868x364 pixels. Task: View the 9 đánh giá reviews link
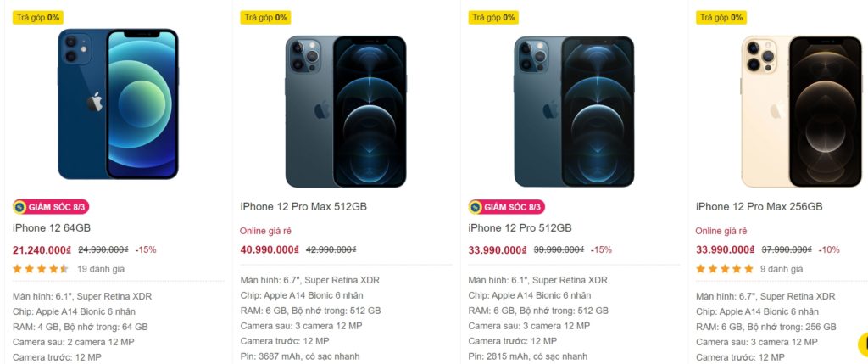782,269
